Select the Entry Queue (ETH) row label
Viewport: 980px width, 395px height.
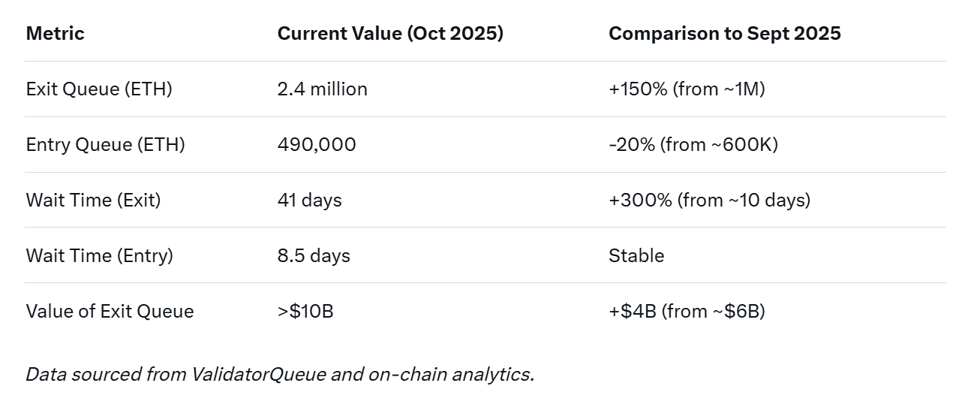[105, 145]
